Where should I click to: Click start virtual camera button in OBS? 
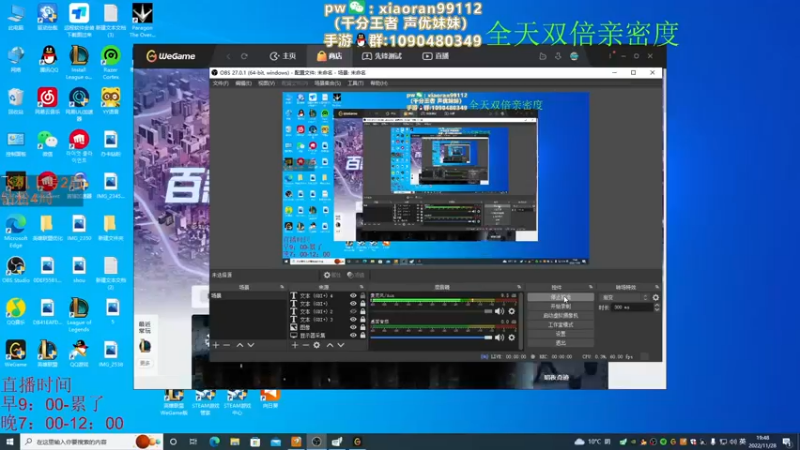click(x=560, y=316)
